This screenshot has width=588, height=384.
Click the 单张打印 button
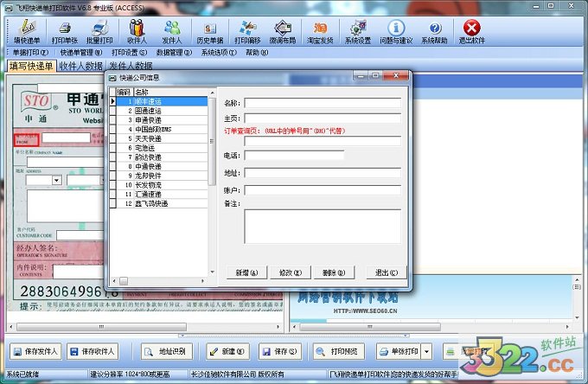tap(399, 351)
